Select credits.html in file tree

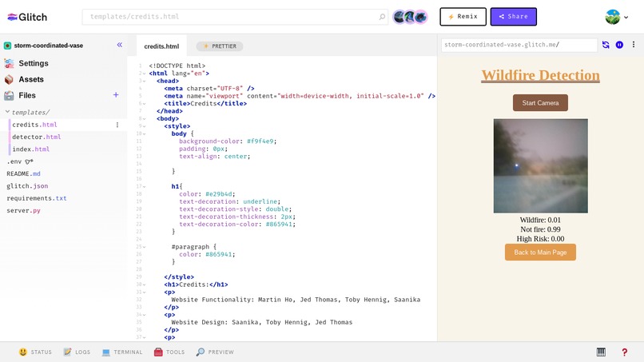(x=34, y=125)
